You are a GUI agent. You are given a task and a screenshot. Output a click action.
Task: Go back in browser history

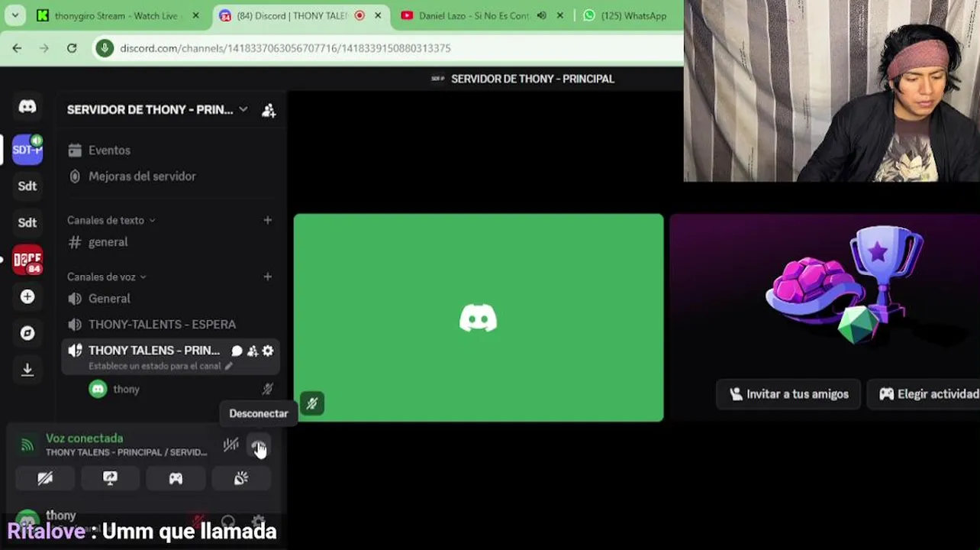coord(17,48)
